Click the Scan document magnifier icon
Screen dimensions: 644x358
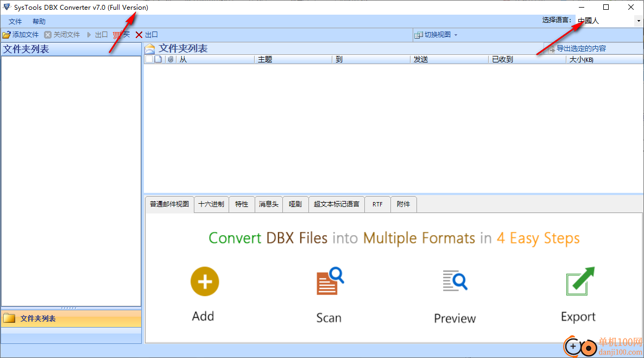(330, 281)
